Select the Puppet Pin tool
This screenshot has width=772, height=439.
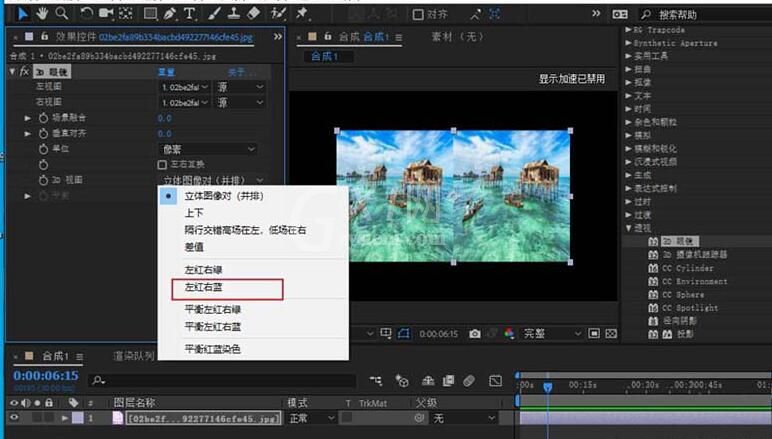(x=301, y=13)
